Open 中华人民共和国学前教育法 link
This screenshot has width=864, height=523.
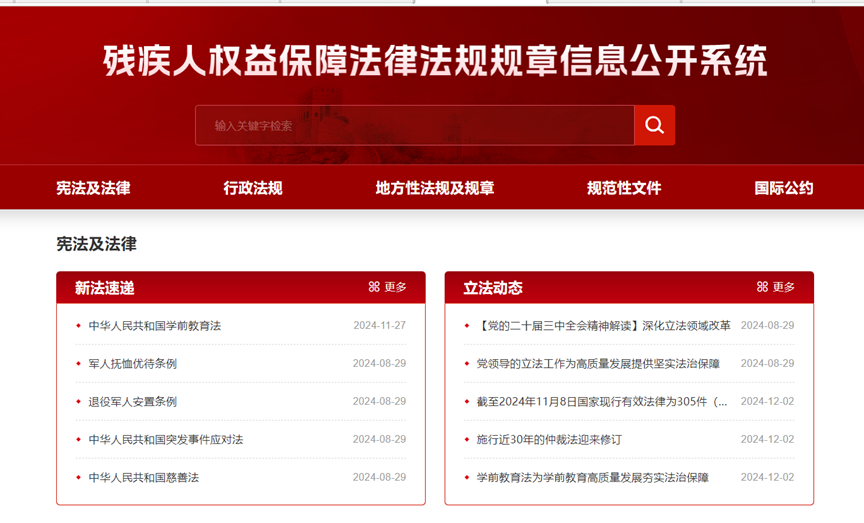pyautogui.click(x=155, y=326)
